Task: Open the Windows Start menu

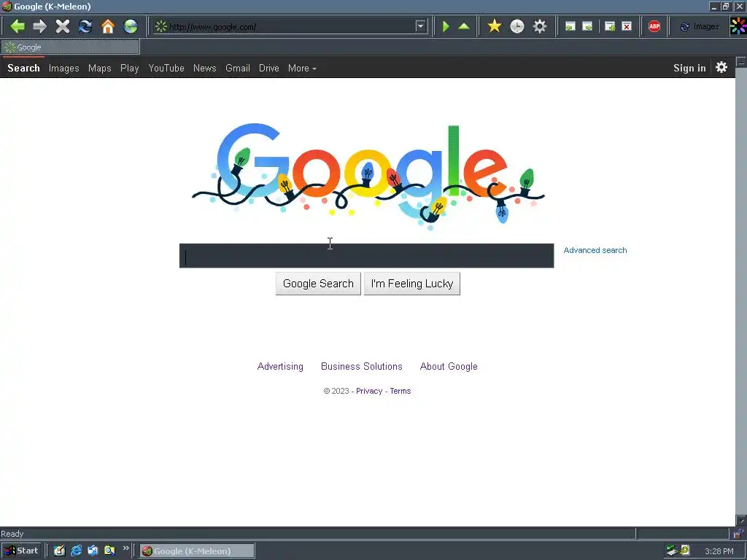Action: [21, 551]
